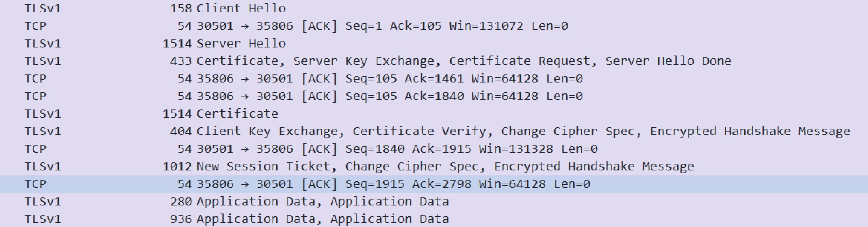Select the 280-byte Application Data packet
The height and width of the screenshot is (227, 868).
322,201
